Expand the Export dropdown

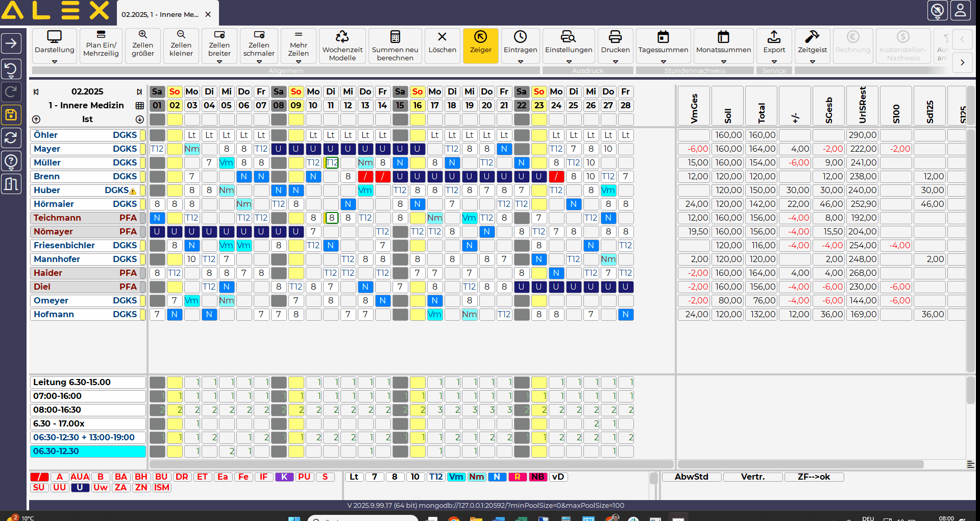(x=774, y=61)
